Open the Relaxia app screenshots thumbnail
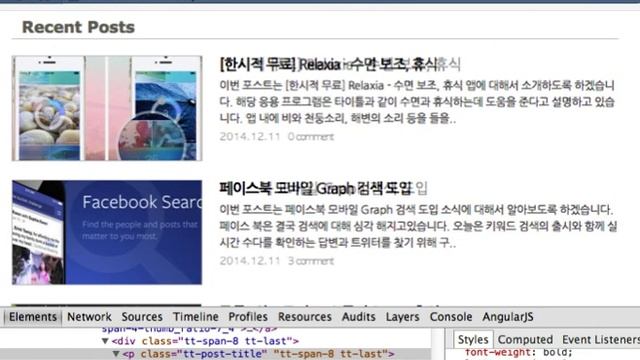The image size is (640, 360). 107,108
